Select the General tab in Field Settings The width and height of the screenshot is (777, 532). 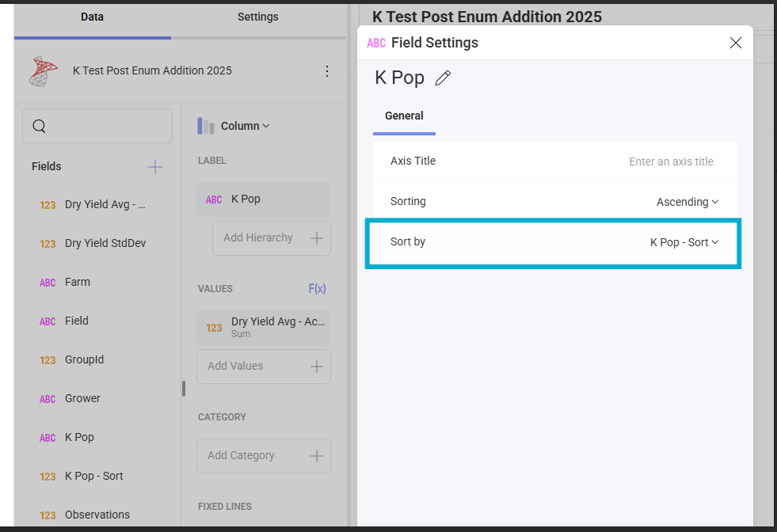pos(404,116)
